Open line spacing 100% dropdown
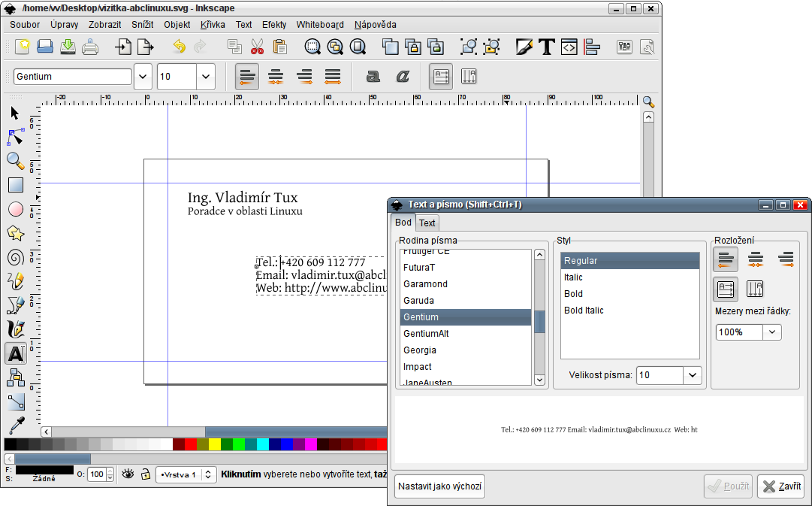 point(772,332)
